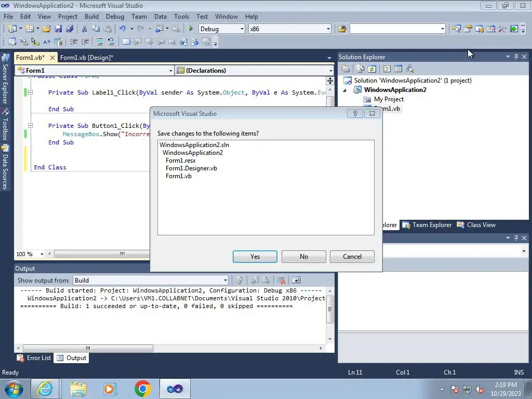Open the Show output from Build dropdown
The image size is (532, 399).
point(225,280)
